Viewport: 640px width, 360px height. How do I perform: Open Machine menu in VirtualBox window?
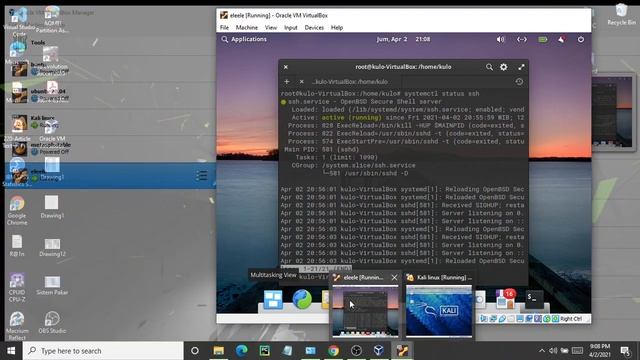(x=247, y=28)
